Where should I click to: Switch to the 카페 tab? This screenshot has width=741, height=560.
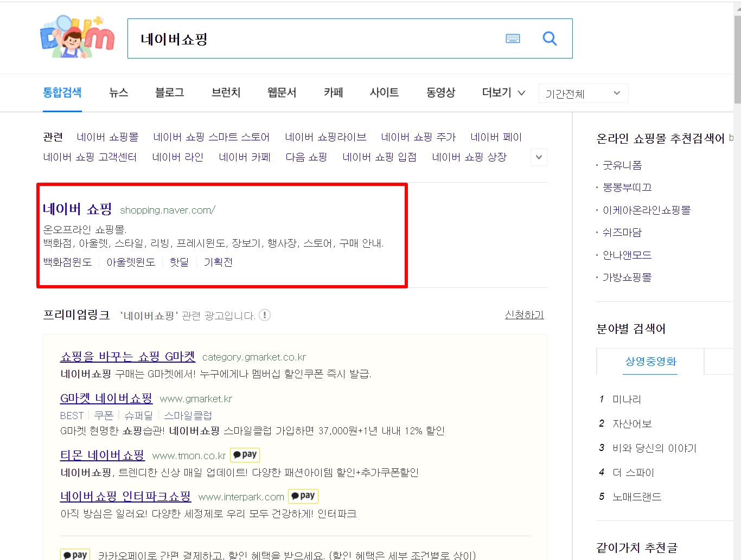click(x=334, y=93)
